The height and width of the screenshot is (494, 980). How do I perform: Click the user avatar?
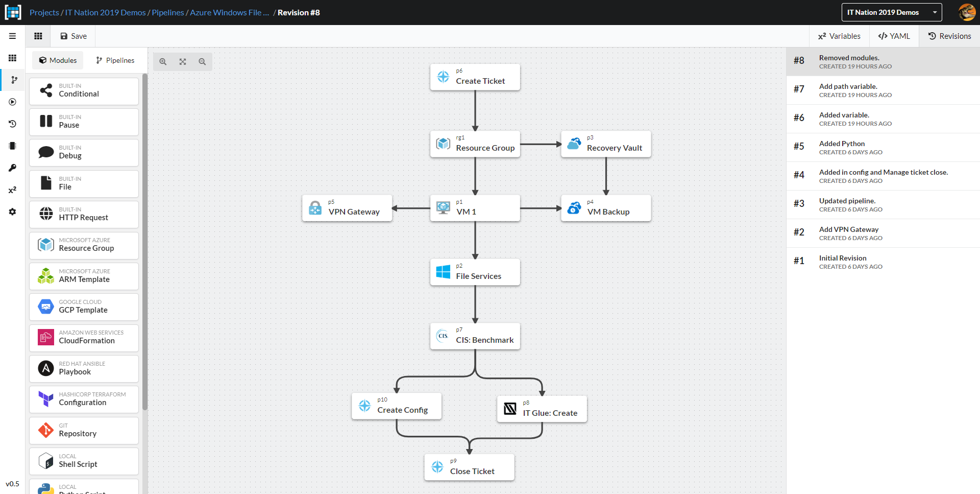tap(967, 12)
